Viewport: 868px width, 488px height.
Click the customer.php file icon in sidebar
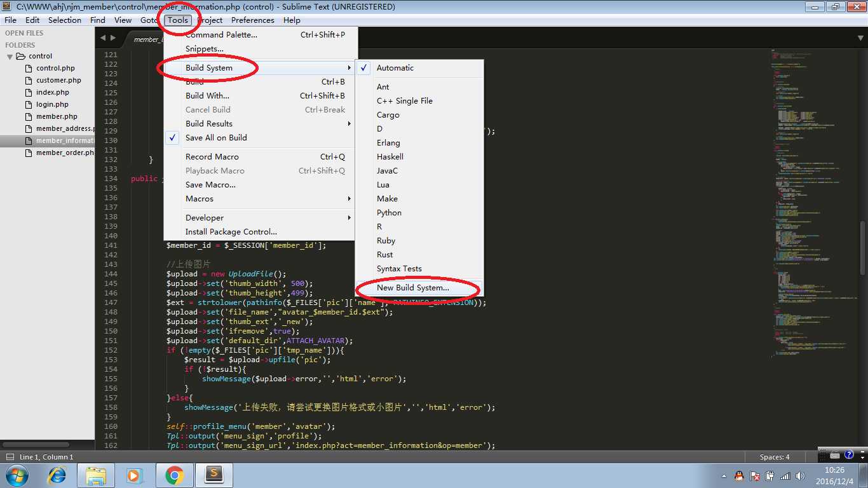29,80
